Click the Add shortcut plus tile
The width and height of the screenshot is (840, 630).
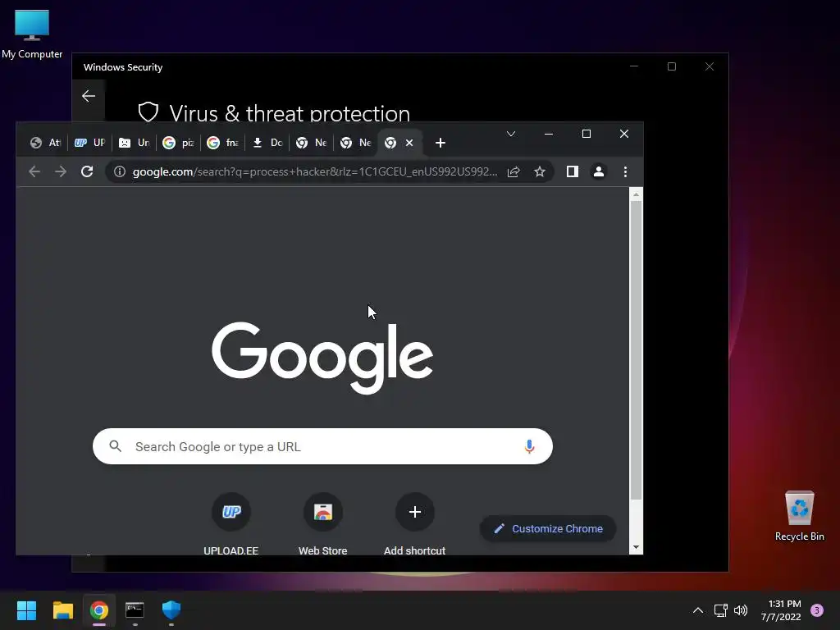click(x=414, y=524)
